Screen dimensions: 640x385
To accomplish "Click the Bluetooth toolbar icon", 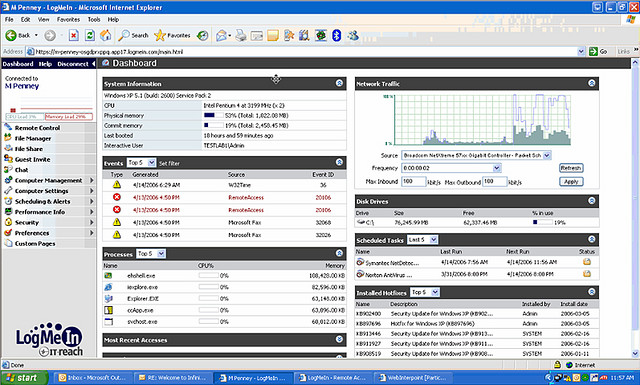I will (336, 36).
